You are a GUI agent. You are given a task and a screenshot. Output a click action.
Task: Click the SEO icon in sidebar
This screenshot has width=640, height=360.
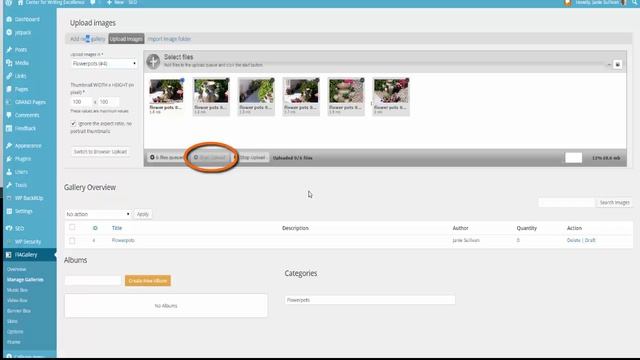coord(9,228)
